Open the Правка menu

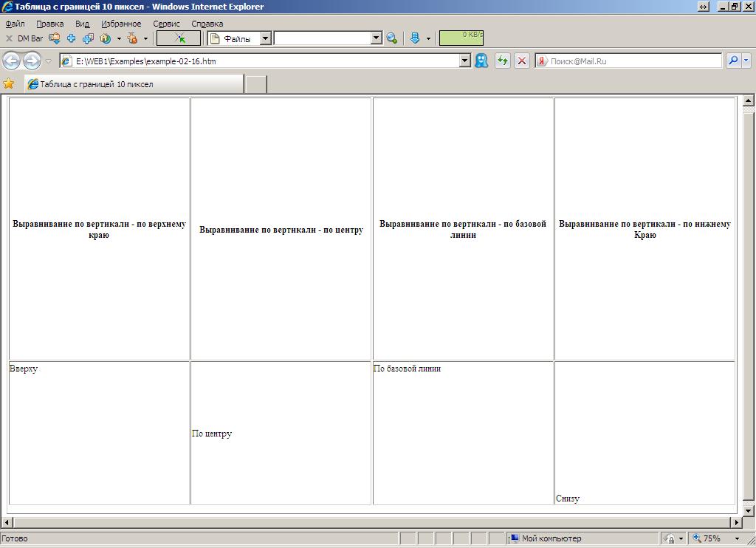coord(49,24)
